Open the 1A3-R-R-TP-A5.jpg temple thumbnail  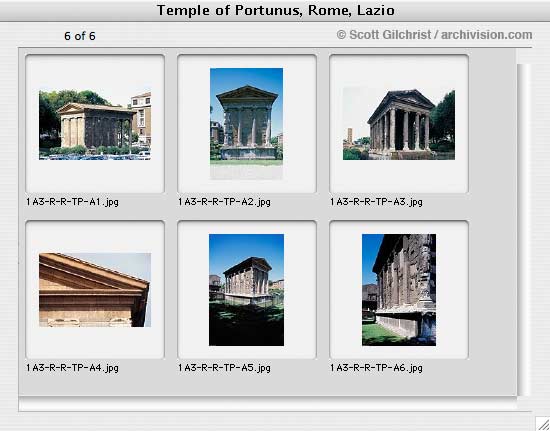point(247,290)
